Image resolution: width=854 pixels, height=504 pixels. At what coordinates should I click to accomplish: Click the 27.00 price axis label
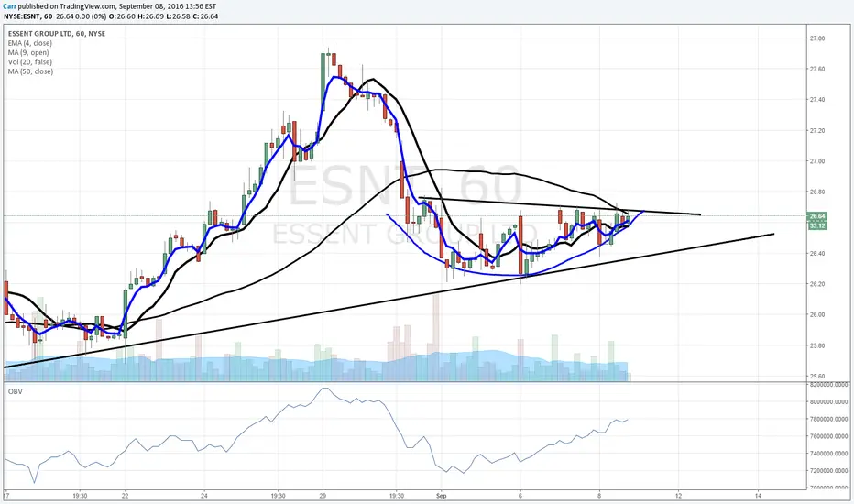(x=817, y=161)
